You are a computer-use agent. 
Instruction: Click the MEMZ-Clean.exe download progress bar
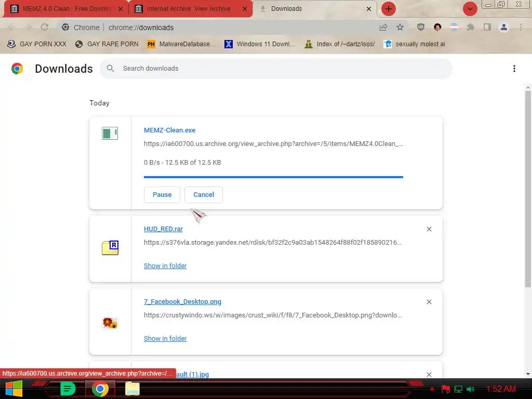pyautogui.click(x=273, y=177)
